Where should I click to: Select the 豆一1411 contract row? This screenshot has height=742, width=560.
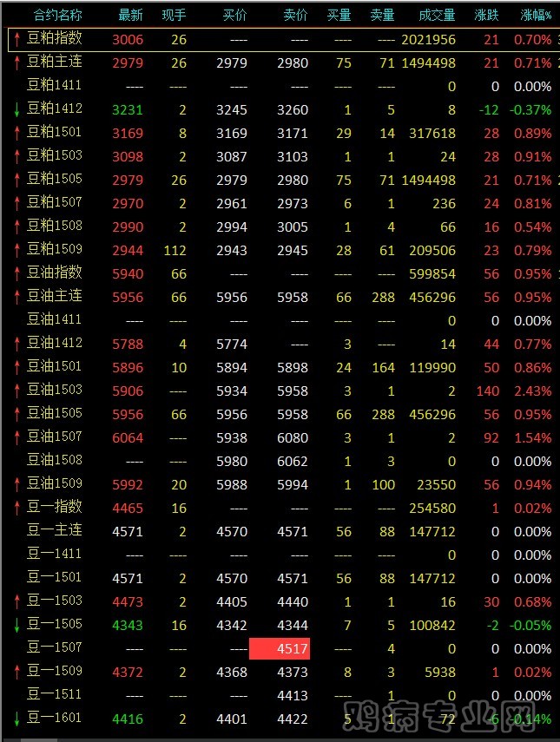click(283, 555)
